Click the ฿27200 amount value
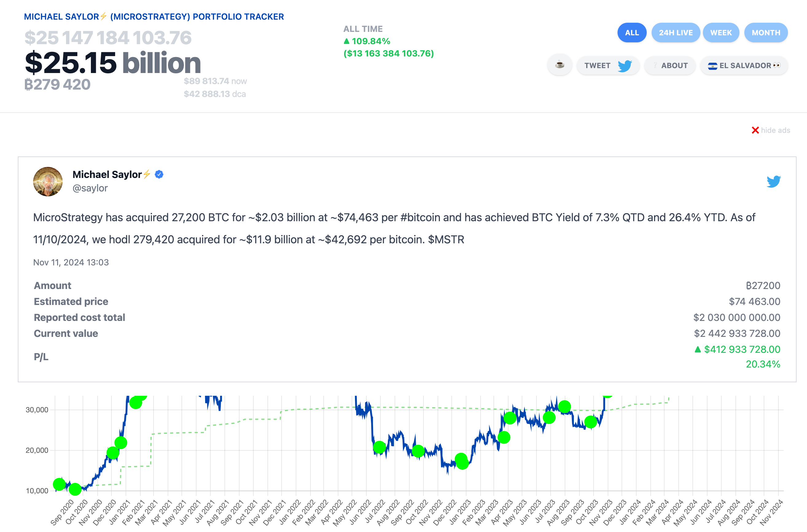 (763, 285)
